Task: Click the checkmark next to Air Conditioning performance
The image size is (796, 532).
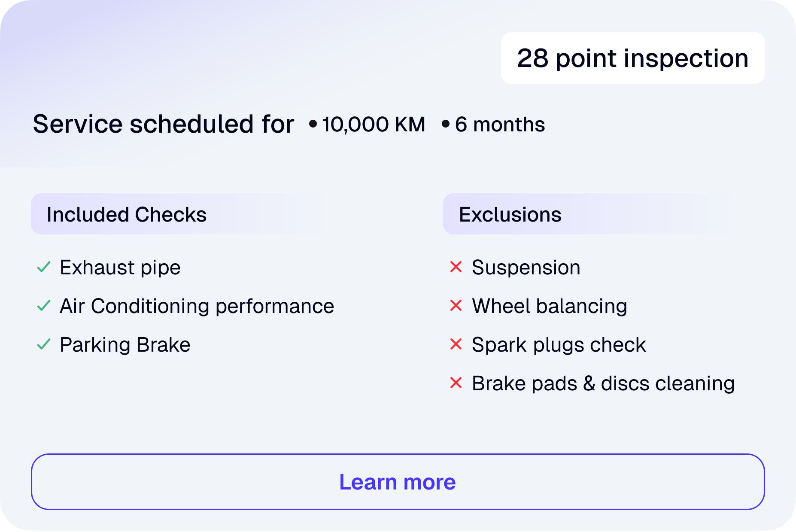Action: [44, 306]
